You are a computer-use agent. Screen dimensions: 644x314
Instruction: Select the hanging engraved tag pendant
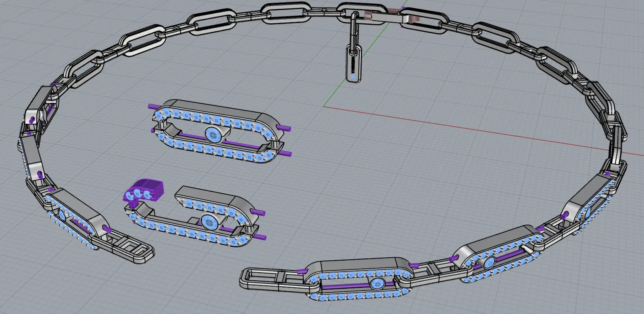pyautogui.click(x=354, y=63)
